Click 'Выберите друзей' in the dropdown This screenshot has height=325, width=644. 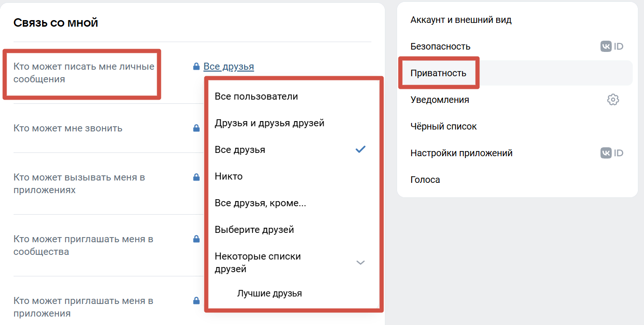(x=254, y=230)
